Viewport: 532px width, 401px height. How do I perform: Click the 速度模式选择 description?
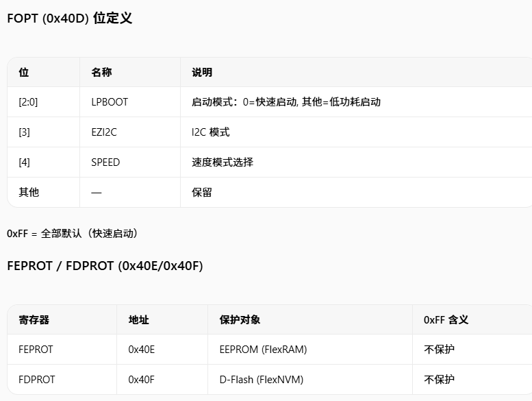pos(223,162)
